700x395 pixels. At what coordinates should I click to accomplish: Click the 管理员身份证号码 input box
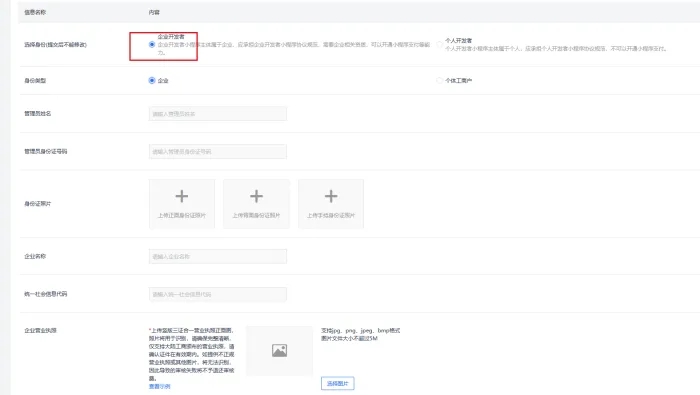(x=218, y=152)
